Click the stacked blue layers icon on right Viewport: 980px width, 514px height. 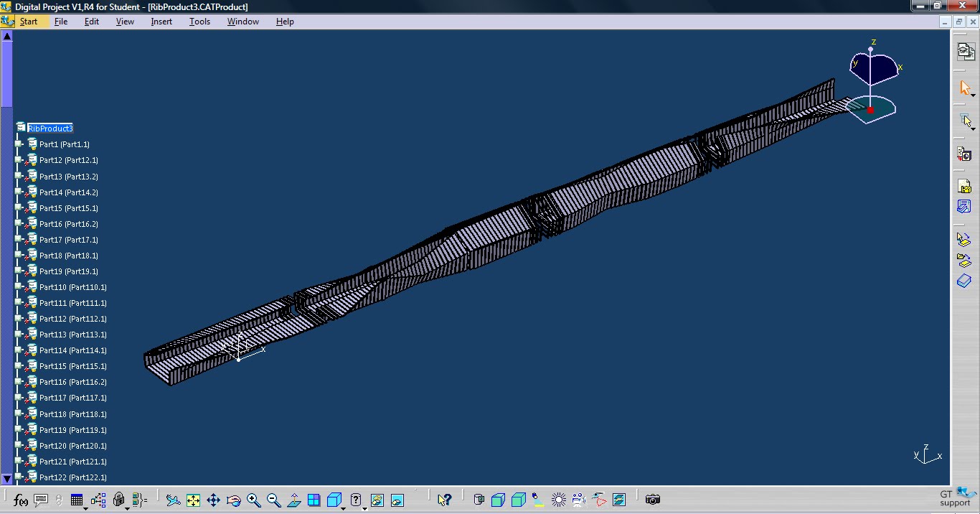tap(964, 281)
